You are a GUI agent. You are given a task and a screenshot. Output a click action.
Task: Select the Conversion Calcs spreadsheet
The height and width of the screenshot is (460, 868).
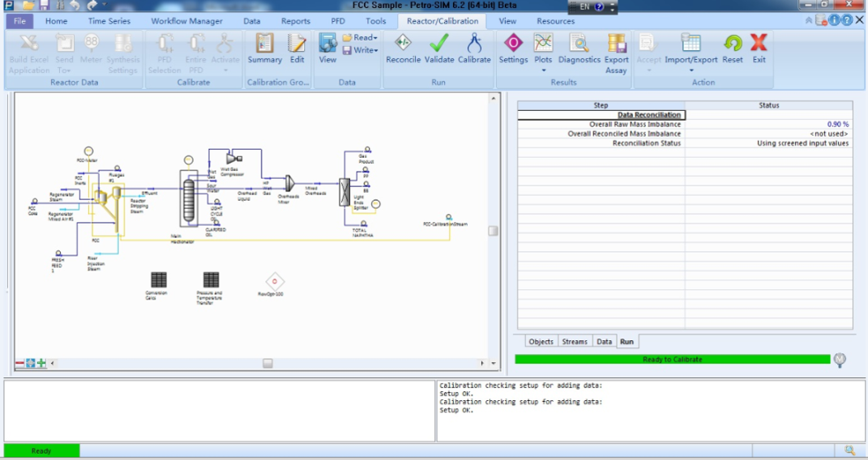tap(158, 279)
